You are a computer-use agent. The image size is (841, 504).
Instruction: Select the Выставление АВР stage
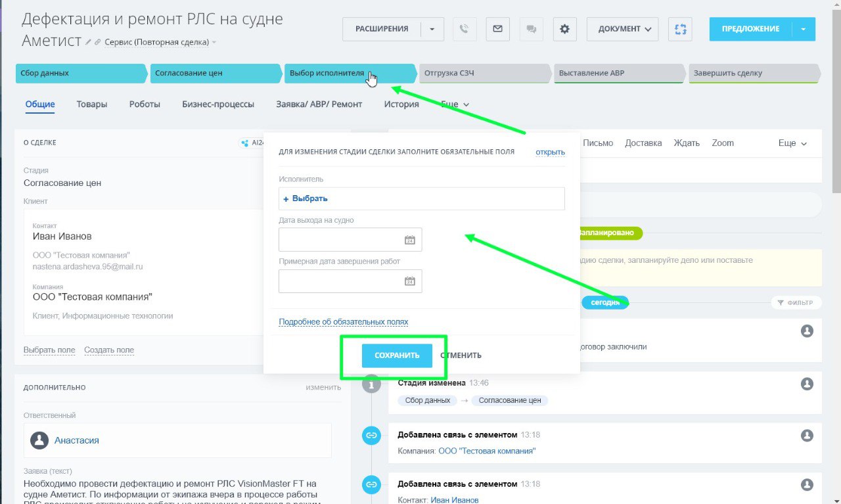click(620, 74)
